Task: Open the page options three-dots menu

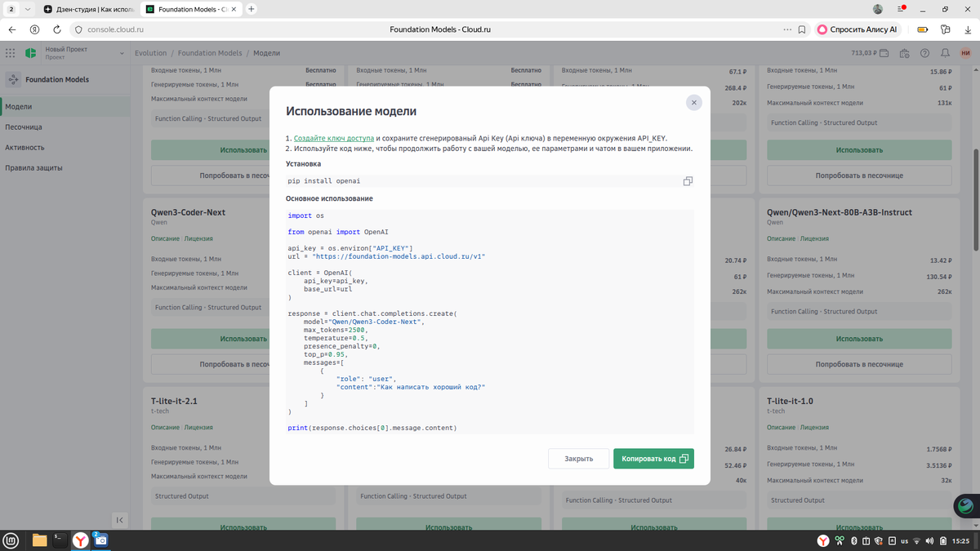Action: point(787,29)
